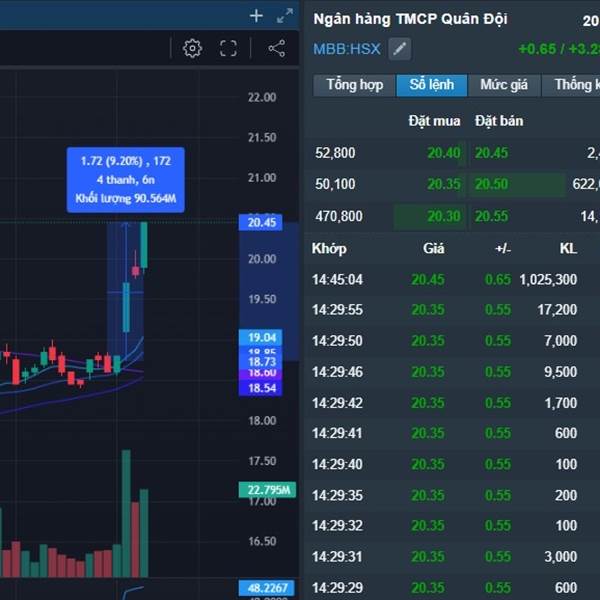
Task: Click the 18.54 indicator price label
Action: tap(261, 388)
